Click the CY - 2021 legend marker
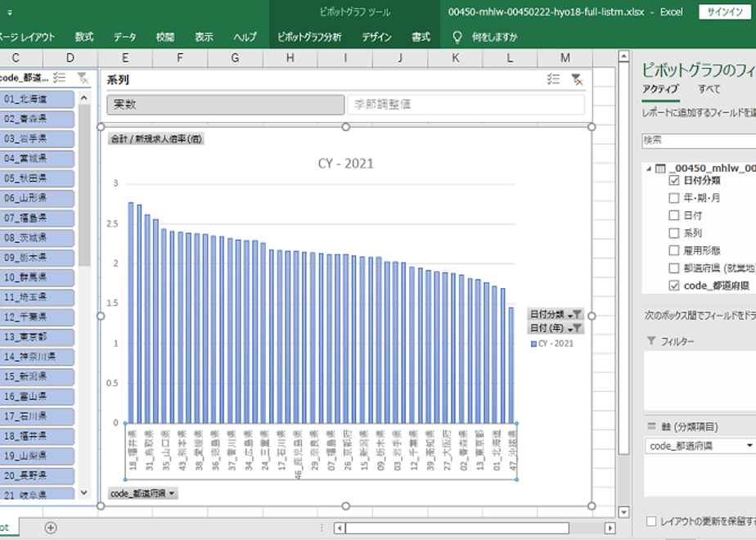This screenshot has height=540, width=756. coord(533,344)
